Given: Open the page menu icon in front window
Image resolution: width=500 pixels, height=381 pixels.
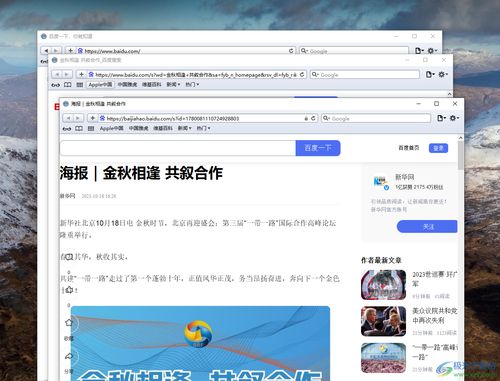Looking at the screenshot, I should pyautogui.click(x=441, y=118).
